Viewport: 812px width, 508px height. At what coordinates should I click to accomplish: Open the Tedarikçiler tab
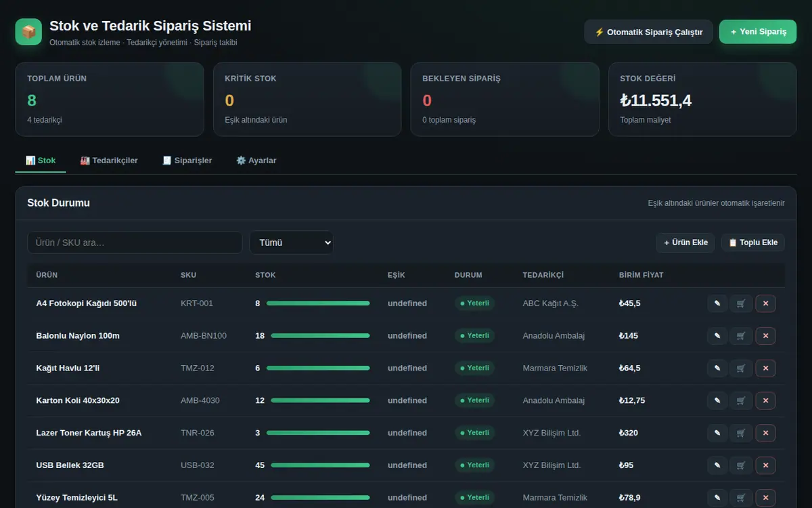pyautogui.click(x=109, y=161)
